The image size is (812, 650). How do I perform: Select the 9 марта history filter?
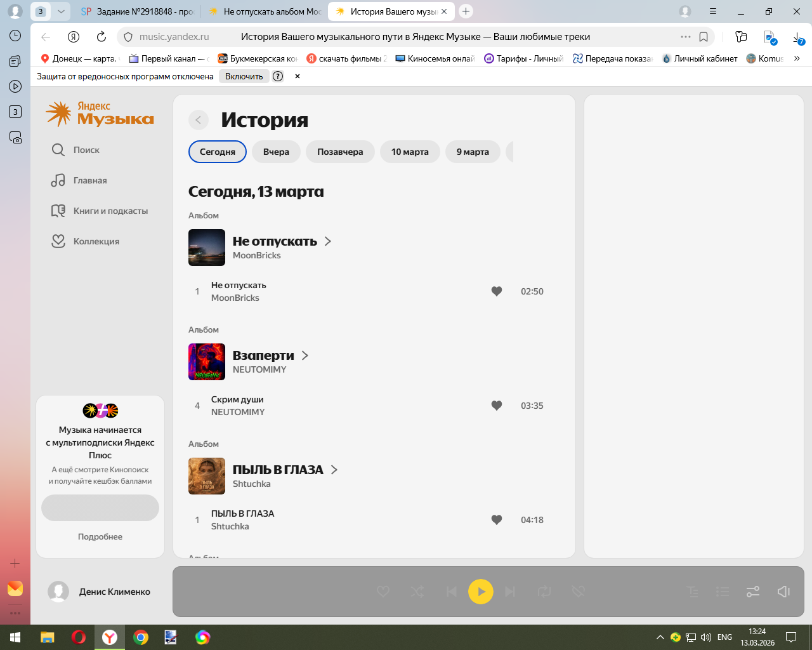coord(473,152)
